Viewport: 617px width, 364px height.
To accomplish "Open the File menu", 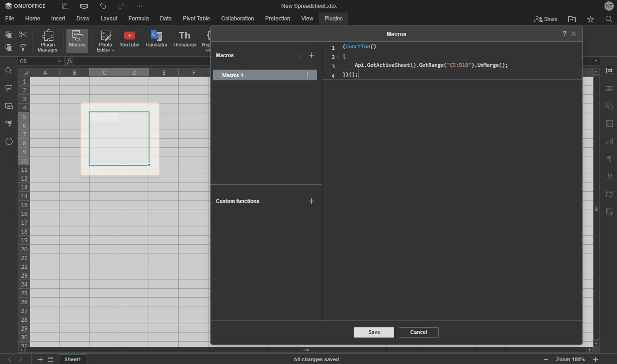I will pos(9,19).
